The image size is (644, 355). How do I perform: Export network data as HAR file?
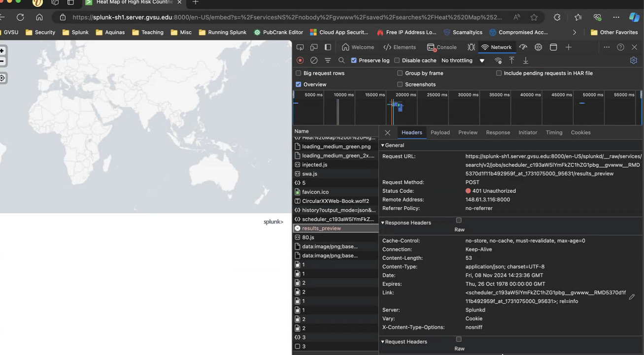[x=525, y=60]
